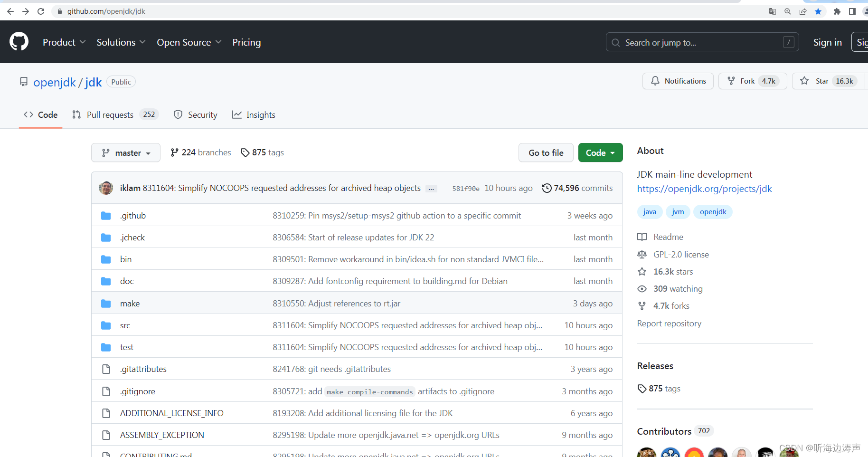The height and width of the screenshot is (457, 868).
Task: Click the .gitattributes file icon
Action: (x=106, y=369)
